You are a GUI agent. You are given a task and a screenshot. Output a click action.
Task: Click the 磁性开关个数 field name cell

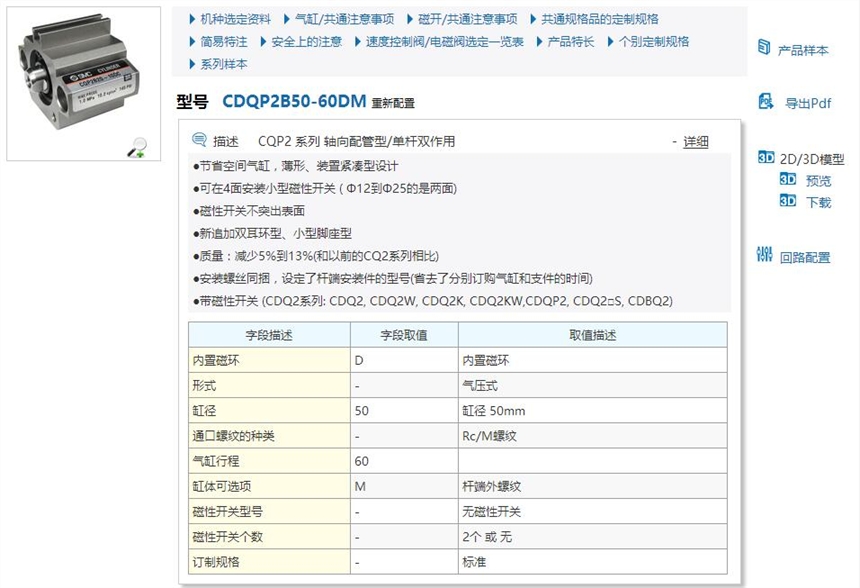[269, 537]
